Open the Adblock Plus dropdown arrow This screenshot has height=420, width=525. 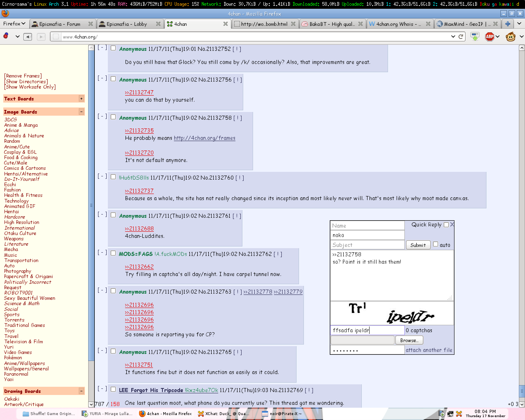[498, 37]
